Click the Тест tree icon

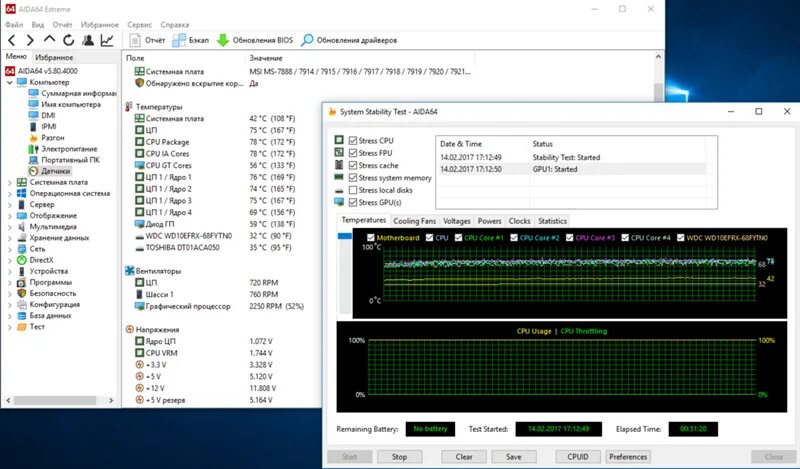coord(21,327)
